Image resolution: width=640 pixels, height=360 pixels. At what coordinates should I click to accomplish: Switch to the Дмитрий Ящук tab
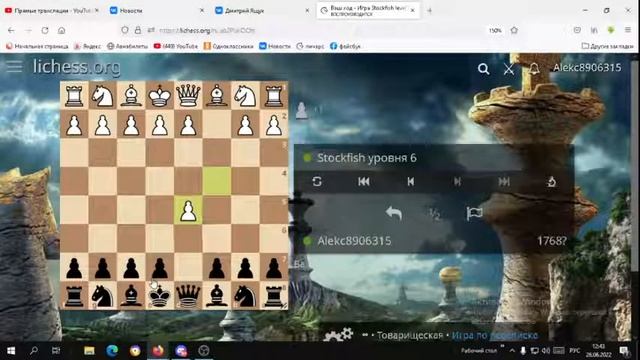[x=261, y=11]
